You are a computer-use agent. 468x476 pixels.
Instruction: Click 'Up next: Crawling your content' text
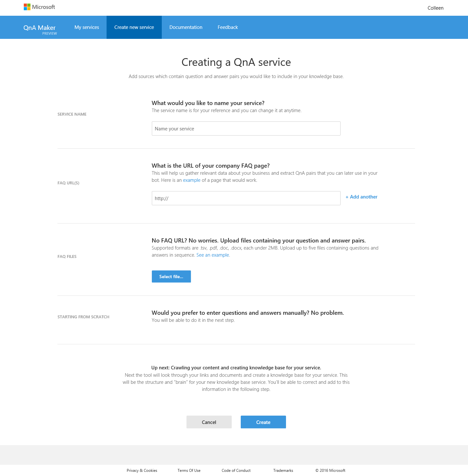click(x=236, y=368)
